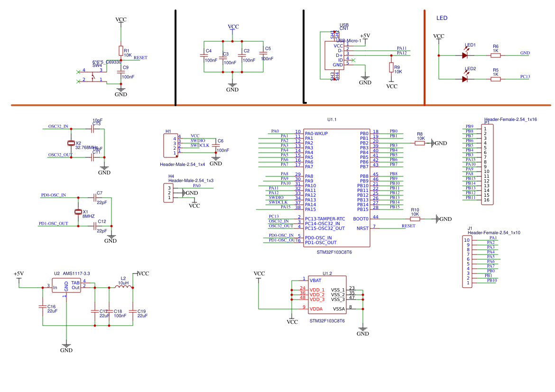
Task: Click PA0-WKUP pin name on U1.1
Action: 316,133
